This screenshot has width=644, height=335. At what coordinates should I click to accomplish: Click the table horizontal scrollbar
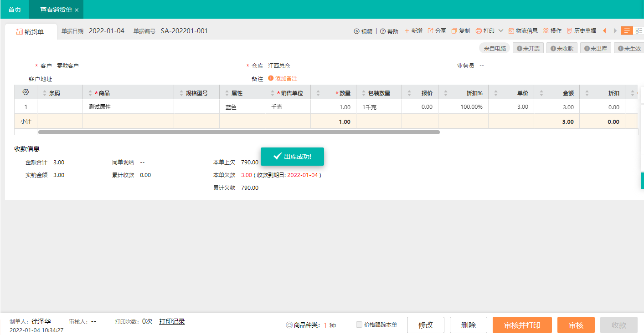pyautogui.click(x=238, y=132)
